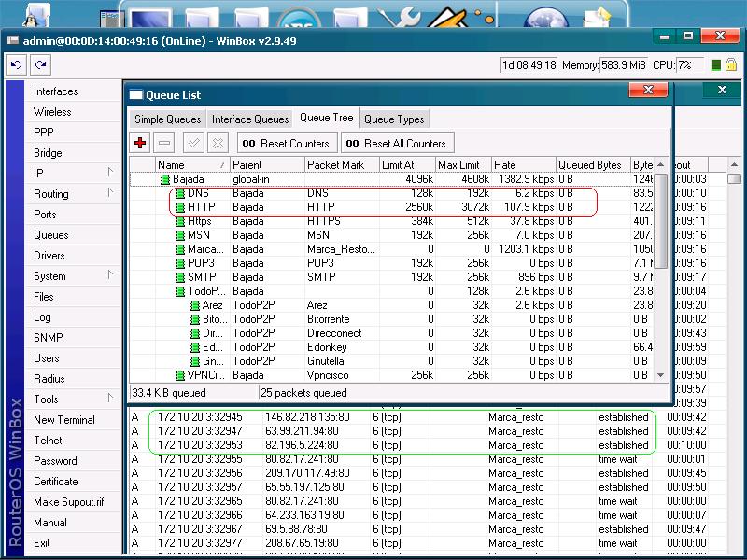This screenshot has height=560, width=747.
Task: Click the 25 packets queued status
Action: [303, 393]
